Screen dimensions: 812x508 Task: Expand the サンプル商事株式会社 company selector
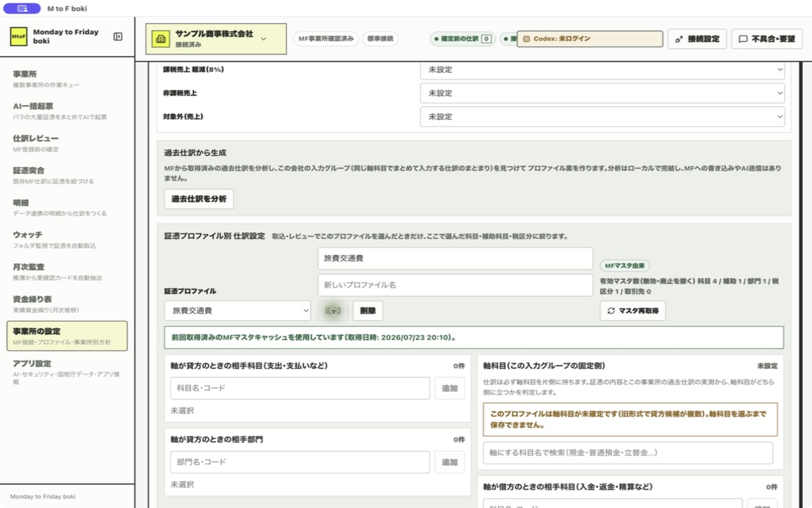click(x=216, y=39)
